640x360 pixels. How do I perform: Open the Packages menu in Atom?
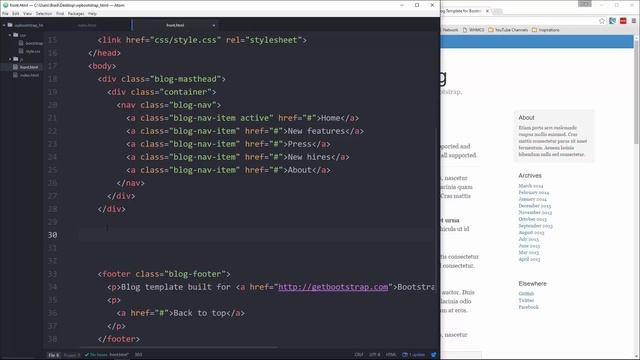76,13
